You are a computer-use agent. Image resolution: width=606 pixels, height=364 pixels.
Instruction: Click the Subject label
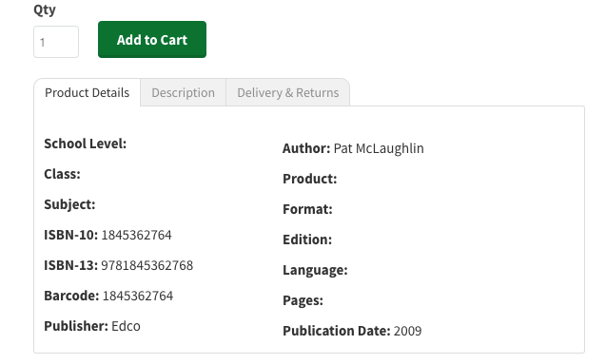click(x=69, y=204)
